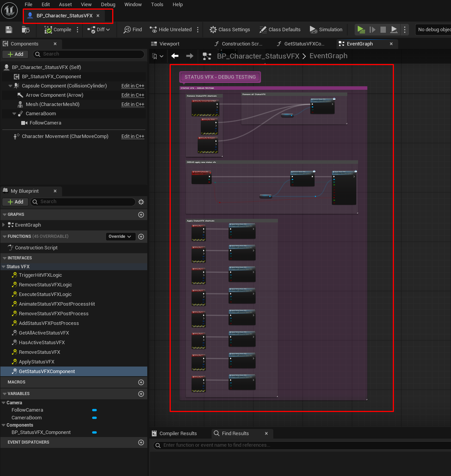Click Hide Unrelated in toolbar
Image resolution: width=451 pixels, height=476 pixels.
[171, 30]
